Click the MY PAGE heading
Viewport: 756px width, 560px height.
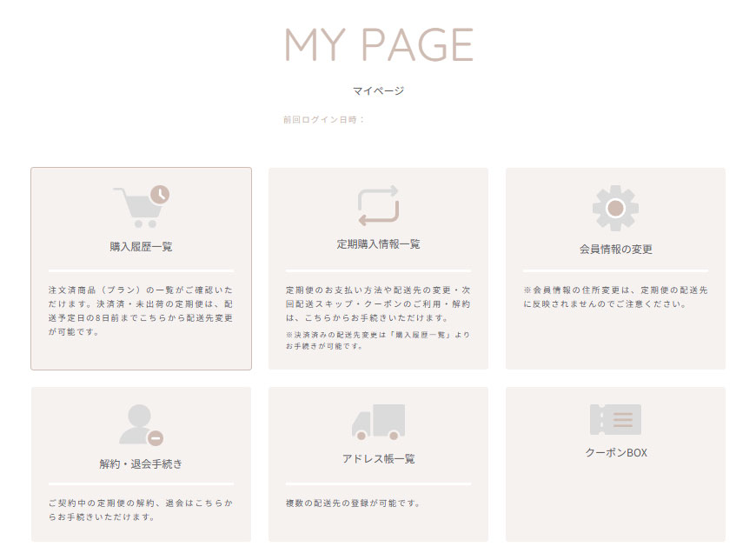pos(378,44)
